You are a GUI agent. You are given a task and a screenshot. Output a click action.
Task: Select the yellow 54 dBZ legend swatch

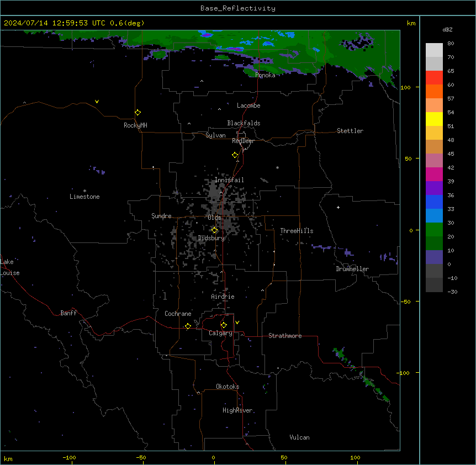click(x=434, y=119)
